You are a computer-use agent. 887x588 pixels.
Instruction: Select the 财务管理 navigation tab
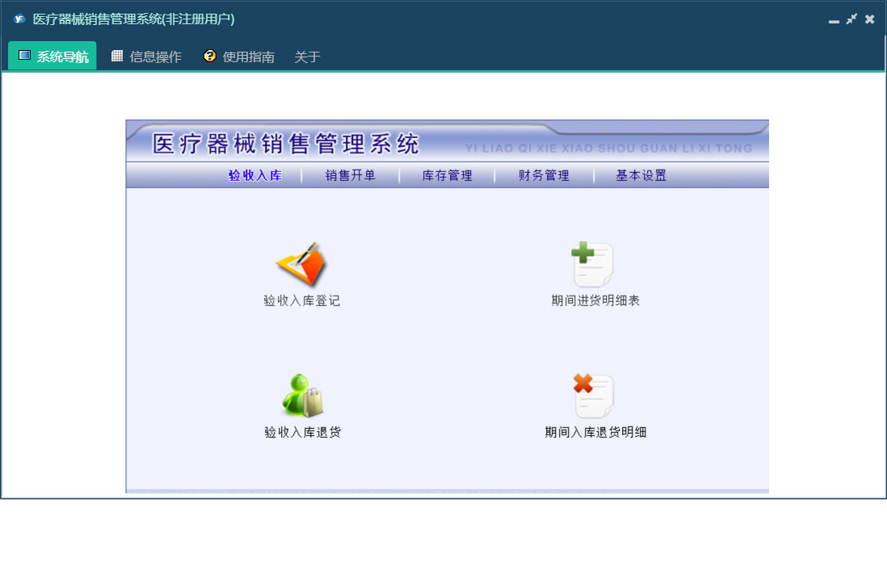pos(544,175)
